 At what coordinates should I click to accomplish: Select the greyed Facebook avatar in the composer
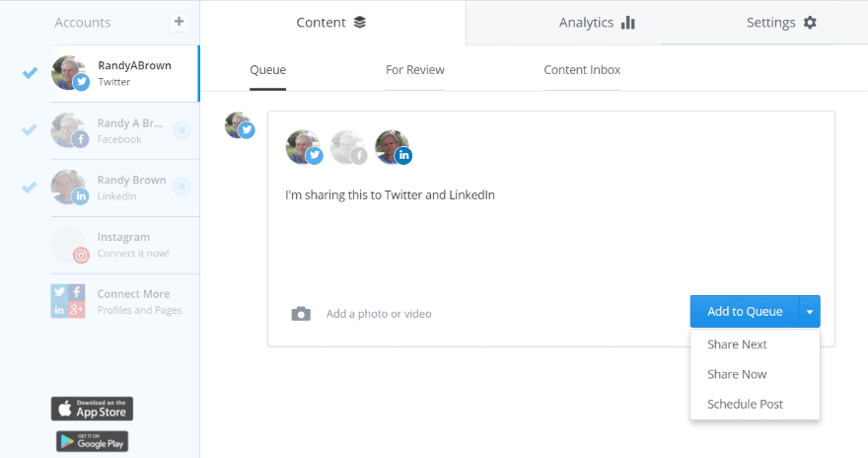(x=348, y=147)
